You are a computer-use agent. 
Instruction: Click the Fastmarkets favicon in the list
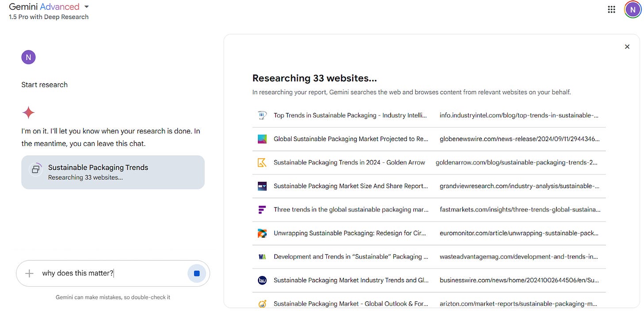(x=262, y=209)
